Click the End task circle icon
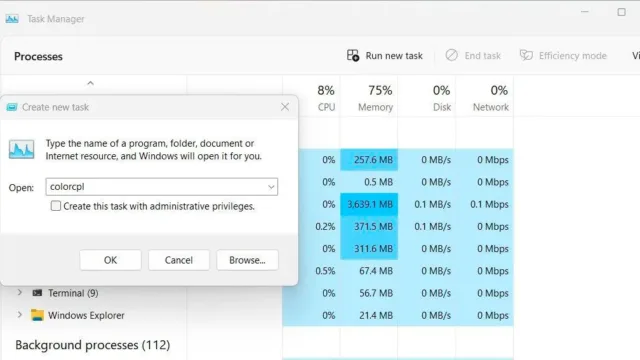Screen dimensions: 640x360 tap(451, 55)
